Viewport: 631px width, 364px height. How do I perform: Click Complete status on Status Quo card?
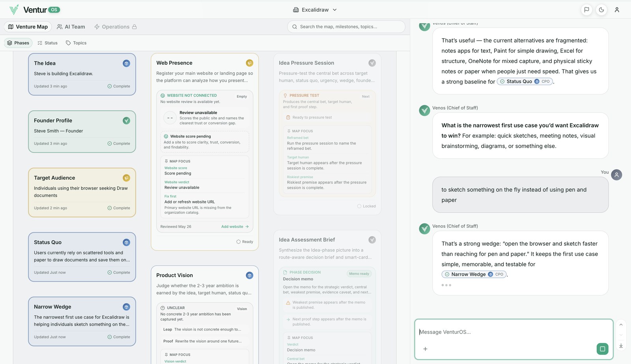tap(119, 273)
